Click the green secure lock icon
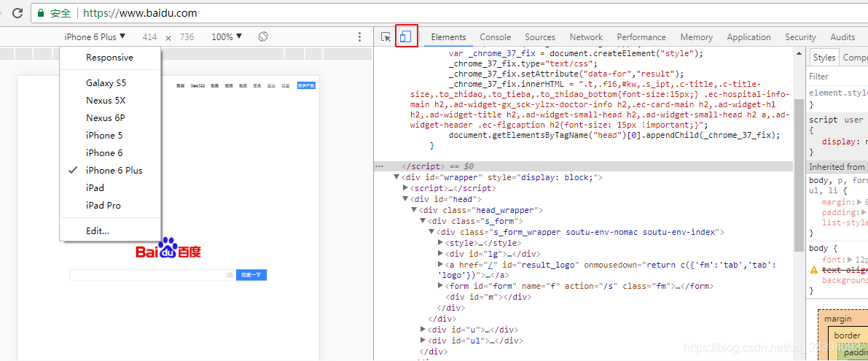 click(x=40, y=12)
